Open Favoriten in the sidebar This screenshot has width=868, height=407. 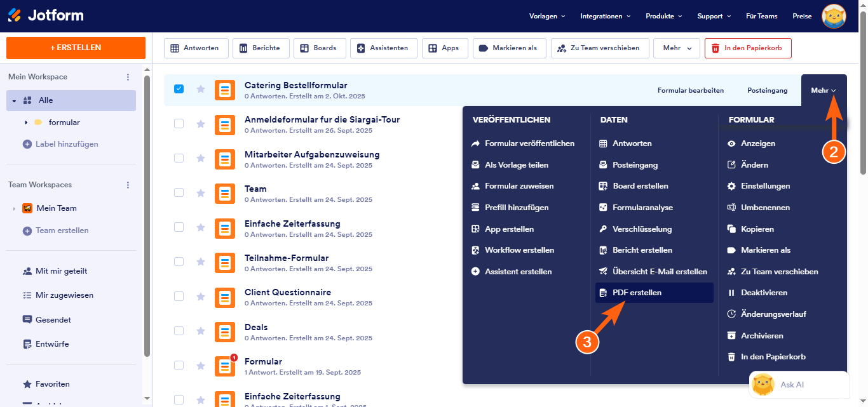[x=46, y=384]
